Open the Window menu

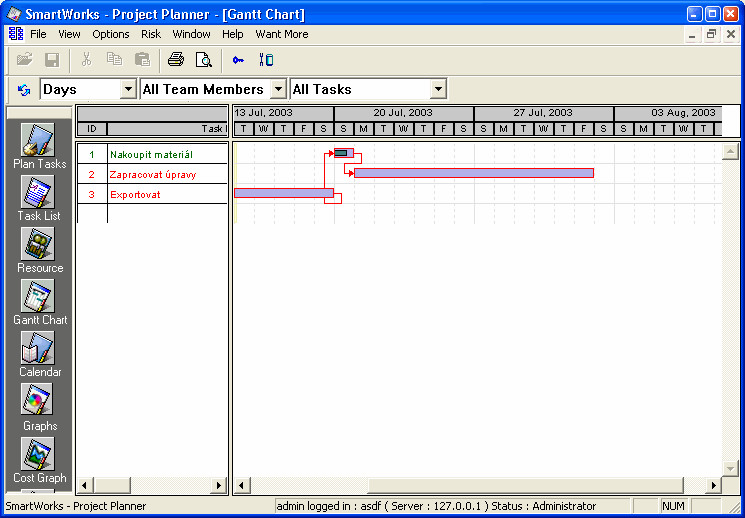(x=191, y=34)
